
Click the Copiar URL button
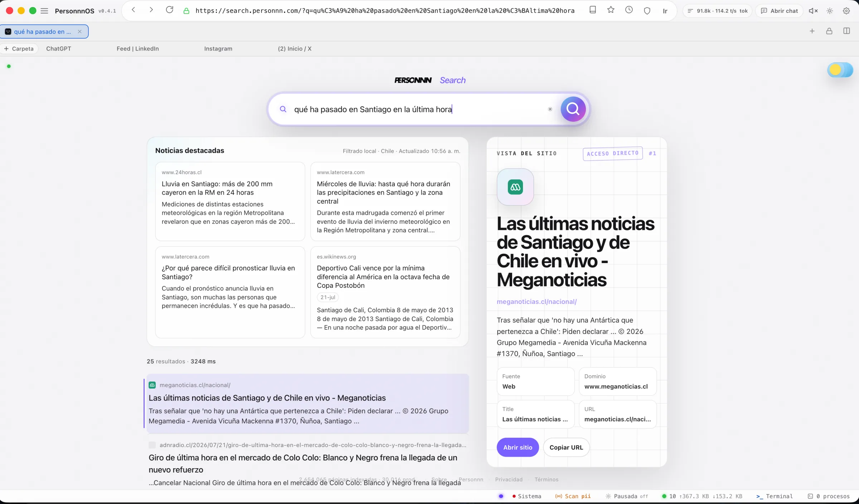(566, 447)
